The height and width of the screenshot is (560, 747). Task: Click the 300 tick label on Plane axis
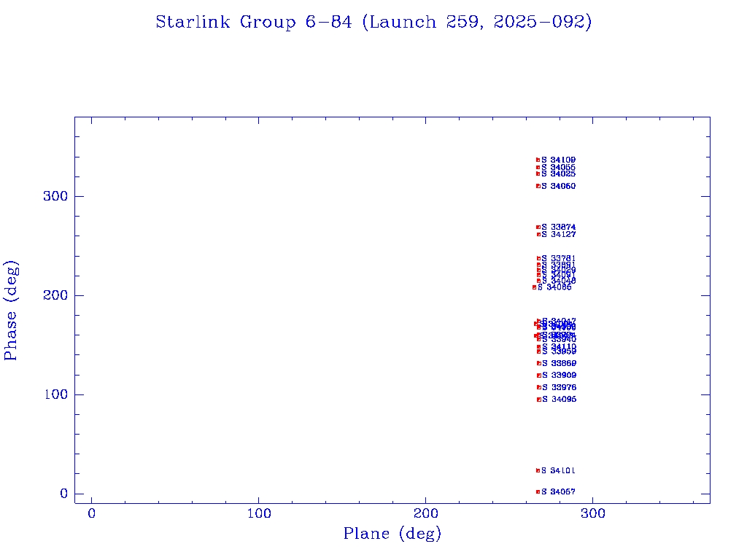[592, 513]
